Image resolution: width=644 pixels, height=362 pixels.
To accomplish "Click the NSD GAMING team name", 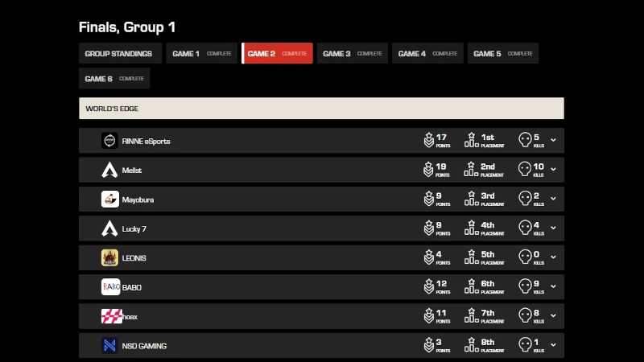I will [x=144, y=346].
